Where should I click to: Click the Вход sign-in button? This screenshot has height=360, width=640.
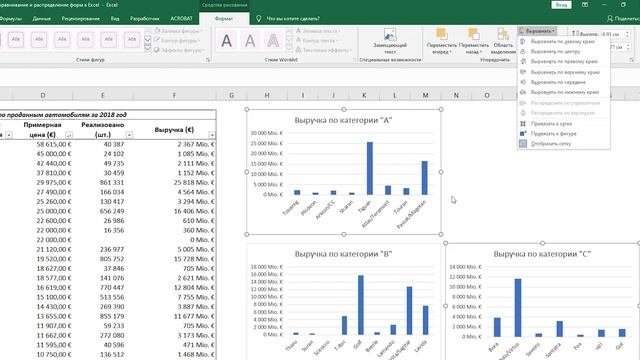(561, 5)
